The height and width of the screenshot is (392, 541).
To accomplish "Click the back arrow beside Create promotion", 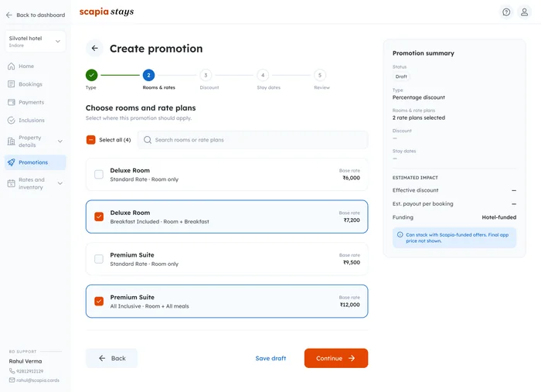I will point(94,48).
